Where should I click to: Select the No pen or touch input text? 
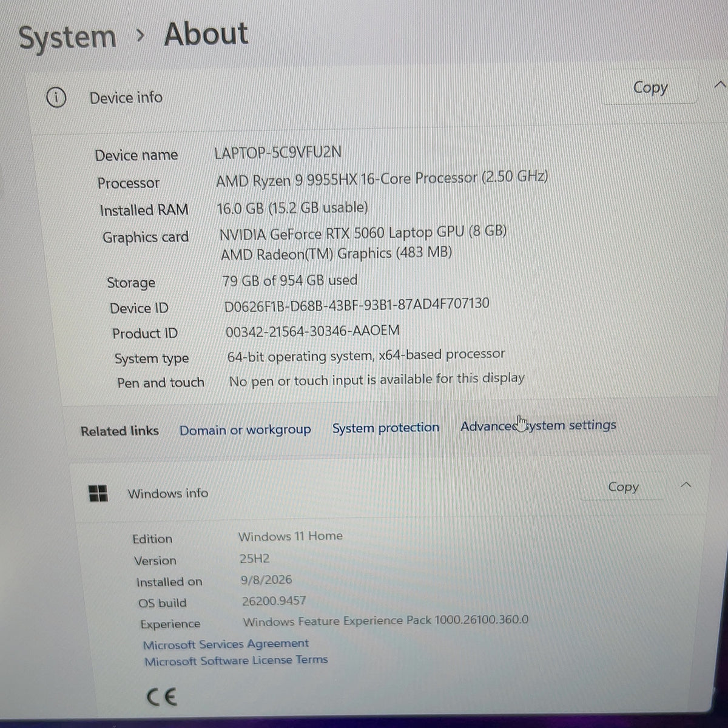[377, 380]
